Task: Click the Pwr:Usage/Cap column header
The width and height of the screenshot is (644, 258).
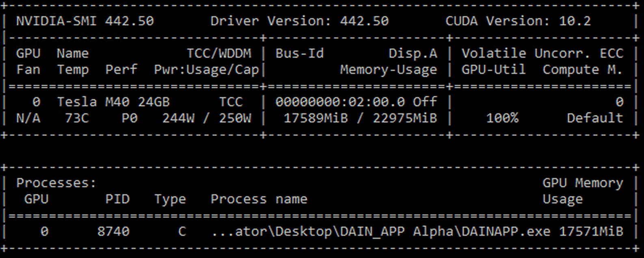Action: pos(206,70)
